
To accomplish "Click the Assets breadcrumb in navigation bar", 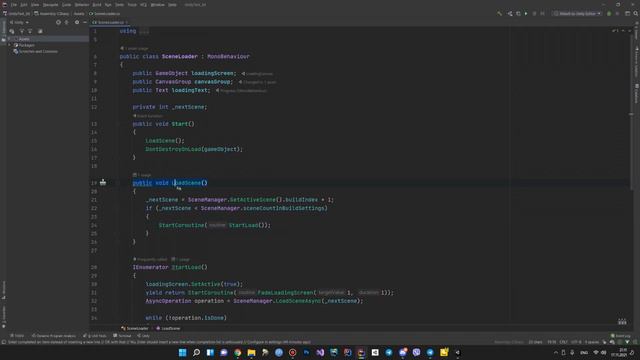I will tap(79, 13).
